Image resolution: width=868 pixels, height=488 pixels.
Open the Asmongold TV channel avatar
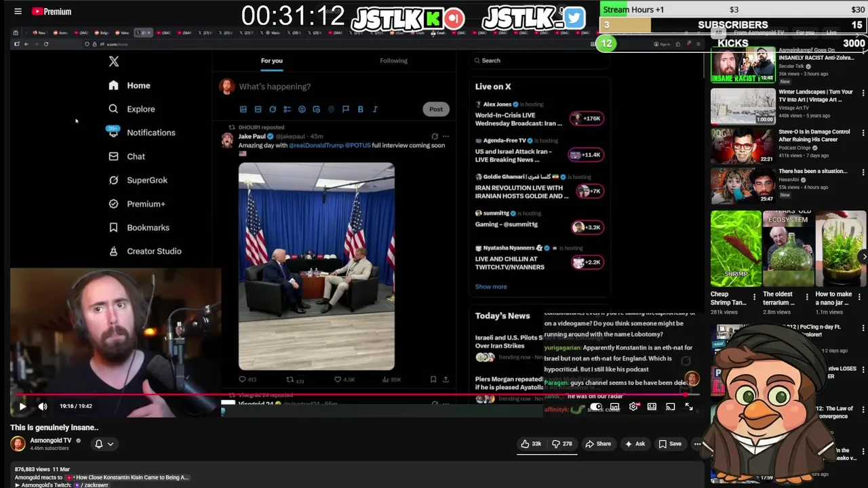click(18, 444)
